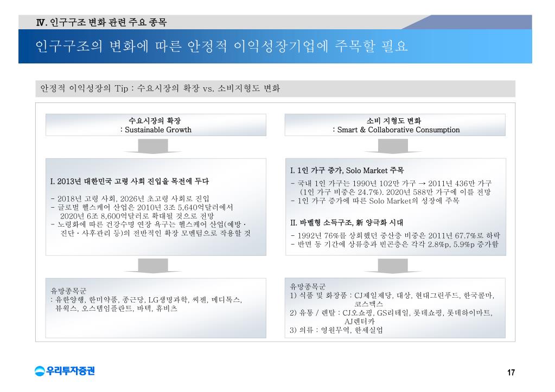This screenshot has width=555, height=392.
Task: Click the section header 'Ⅳ. 인구구조 변화 관련 주요 종목'
Action: [x=101, y=22]
